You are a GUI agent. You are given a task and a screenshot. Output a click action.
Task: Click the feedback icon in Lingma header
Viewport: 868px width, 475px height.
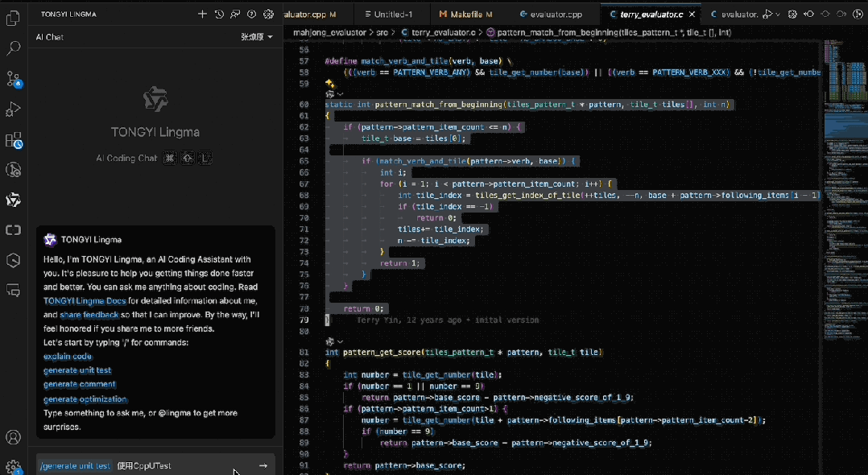[235, 14]
